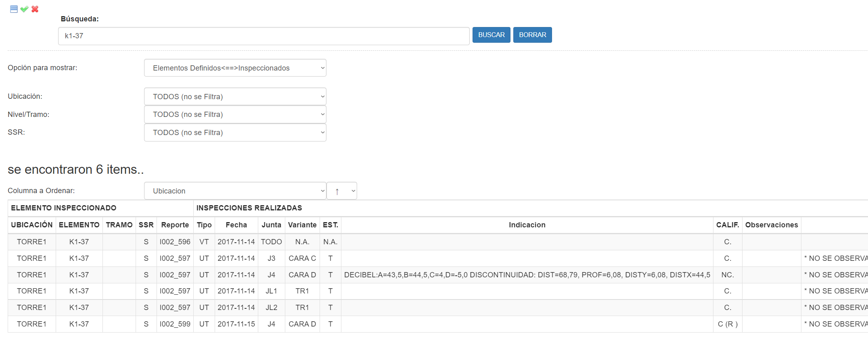Screen dimensions: 868x337
Task: Open the 'Columna a Ordenar' dropdown
Action: pos(235,191)
